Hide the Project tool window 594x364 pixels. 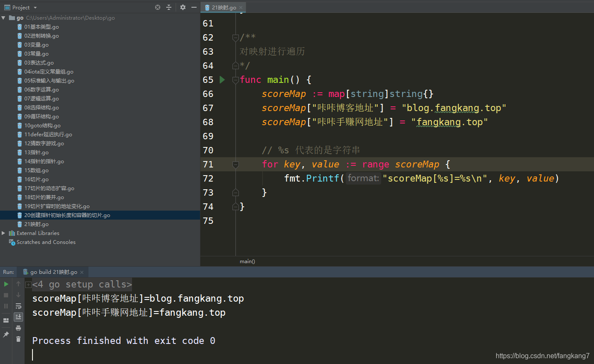194,7
